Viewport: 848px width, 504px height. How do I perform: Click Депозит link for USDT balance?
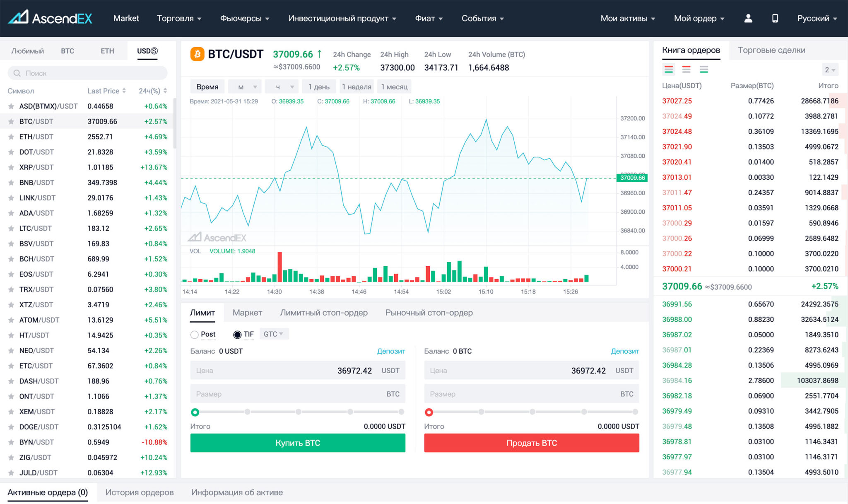[391, 351]
